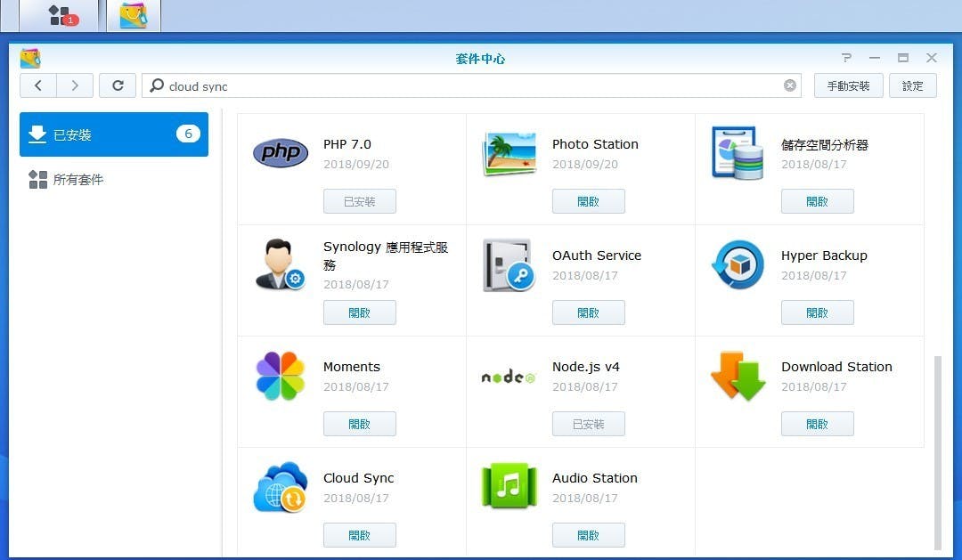Open OAuth Service with 開啟 button
This screenshot has width=962, height=560.
coord(589,312)
